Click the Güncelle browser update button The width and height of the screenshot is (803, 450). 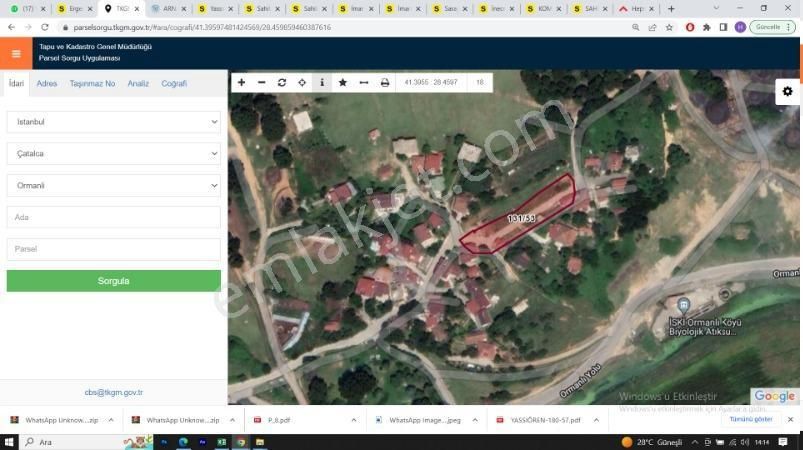(773, 27)
